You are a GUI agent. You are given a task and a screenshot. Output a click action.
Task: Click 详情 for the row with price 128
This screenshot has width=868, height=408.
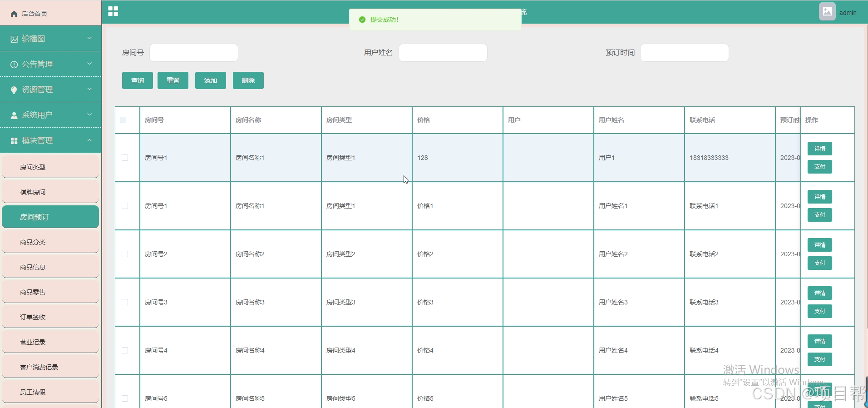820,149
